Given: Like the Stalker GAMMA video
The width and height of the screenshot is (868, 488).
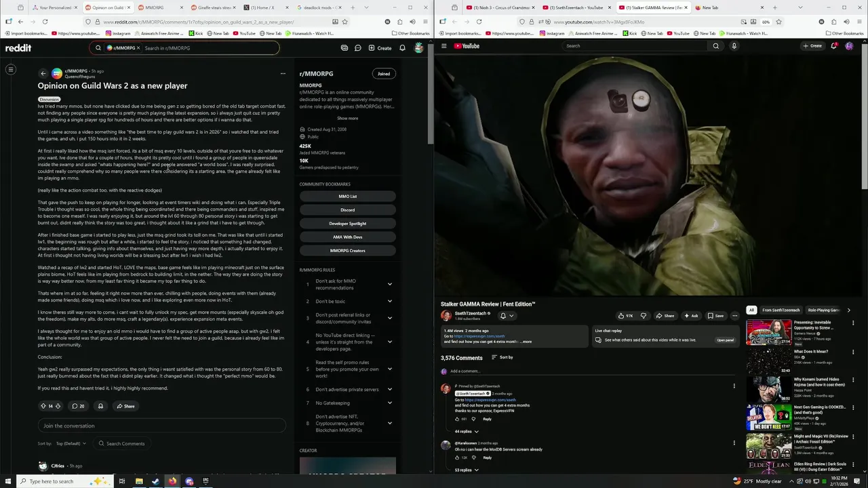Looking at the screenshot, I should tap(625, 316).
